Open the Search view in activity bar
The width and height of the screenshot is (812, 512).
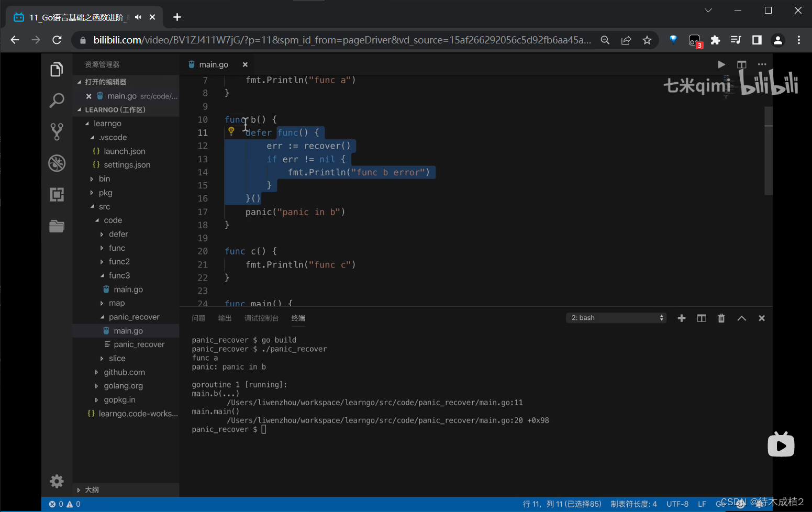click(57, 100)
